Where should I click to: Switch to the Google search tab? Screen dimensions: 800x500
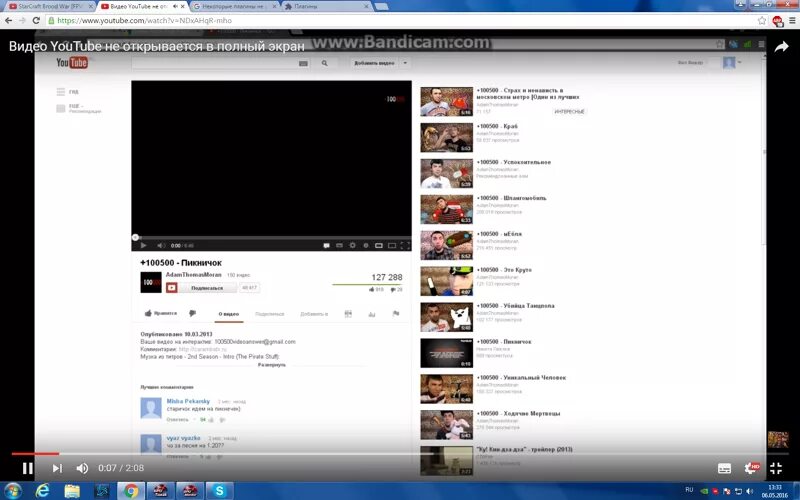point(233,6)
